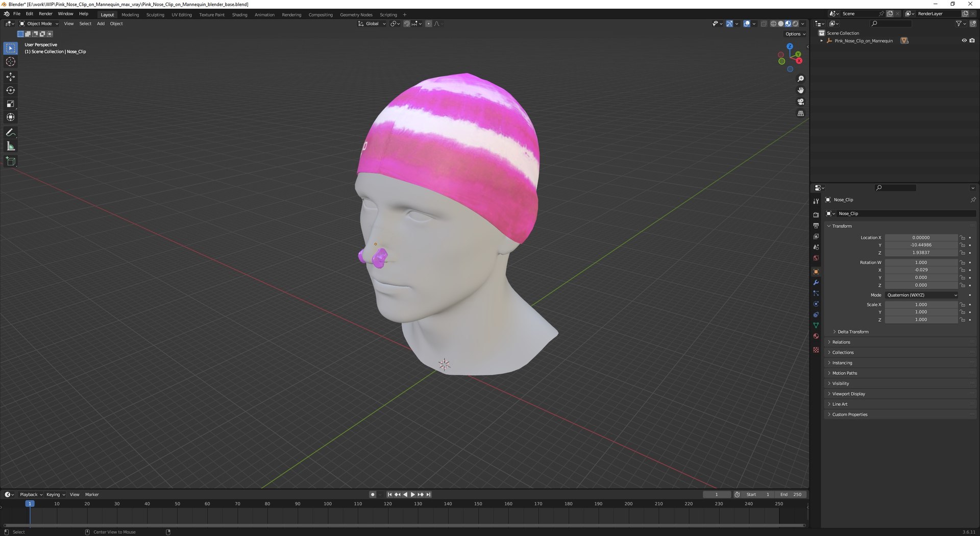The image size is (980, 536).
Task: Open the File menu
Action: tap(17, 14)
